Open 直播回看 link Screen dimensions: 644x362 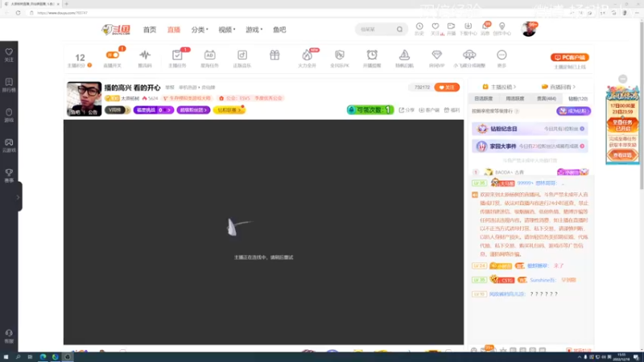click(558, 87)
